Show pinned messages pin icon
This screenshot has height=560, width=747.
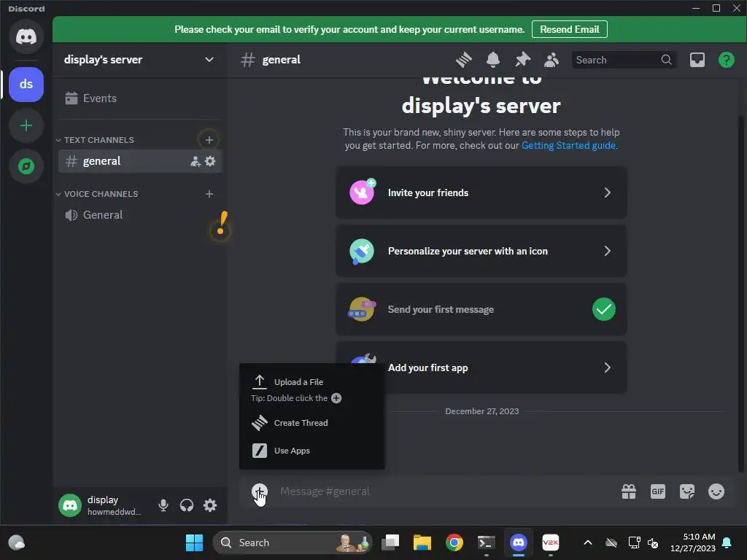(522, 60)
